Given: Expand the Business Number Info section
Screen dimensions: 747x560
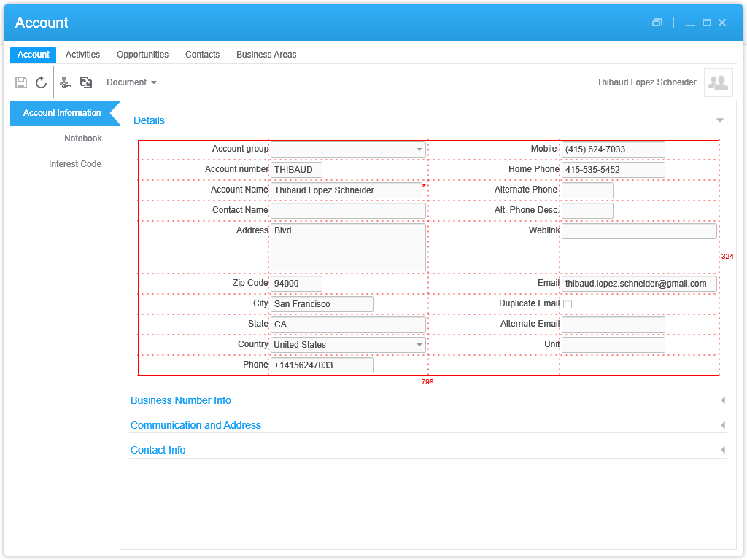Looking at the screenshot, I should [x=722, y=400].
